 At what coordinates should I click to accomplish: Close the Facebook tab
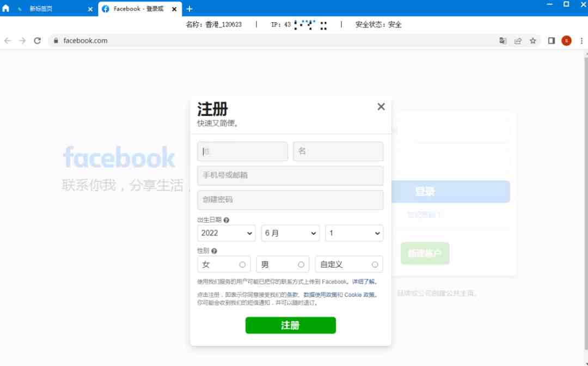[x=174, y=9]
